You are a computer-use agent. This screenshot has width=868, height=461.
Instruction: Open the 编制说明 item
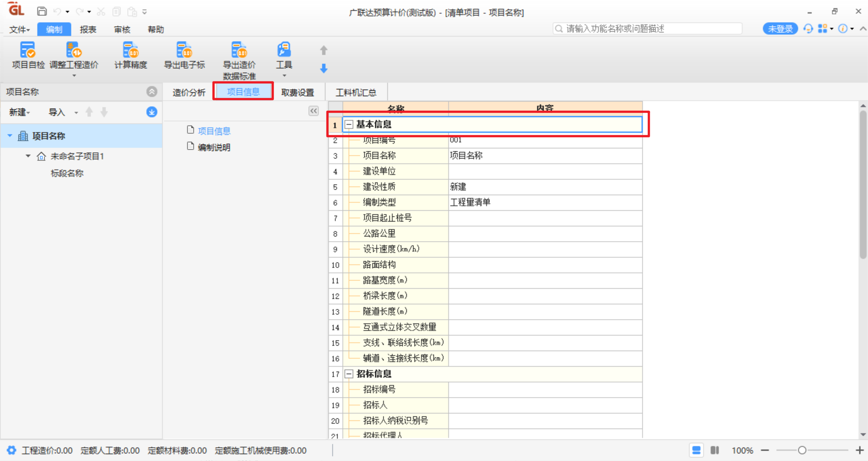214,147
